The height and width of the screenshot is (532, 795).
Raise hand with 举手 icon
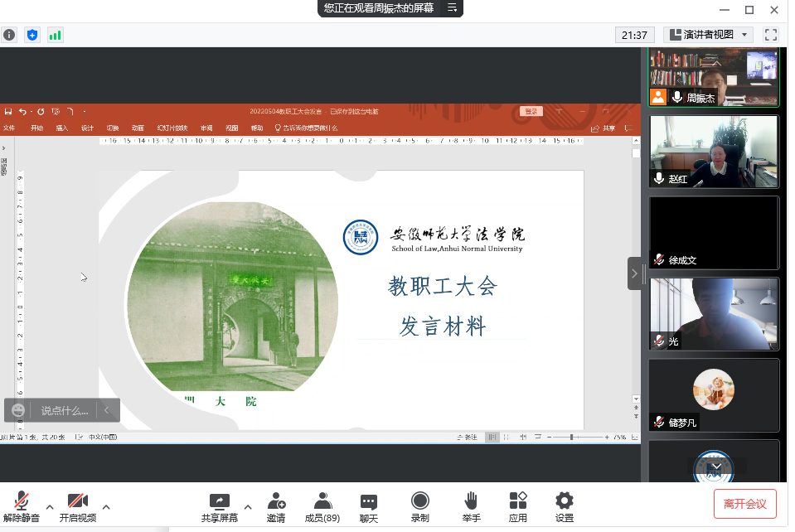pyautogui.click(x=471, y=506)
